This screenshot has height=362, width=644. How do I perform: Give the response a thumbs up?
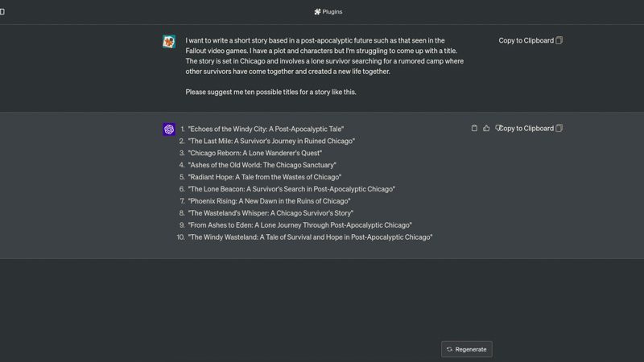coord(486,128)
